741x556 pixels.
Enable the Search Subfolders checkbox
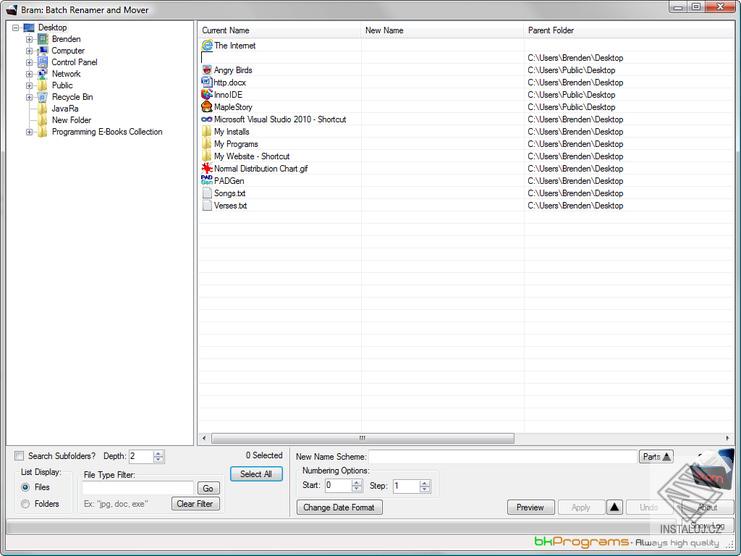point(19,456)
